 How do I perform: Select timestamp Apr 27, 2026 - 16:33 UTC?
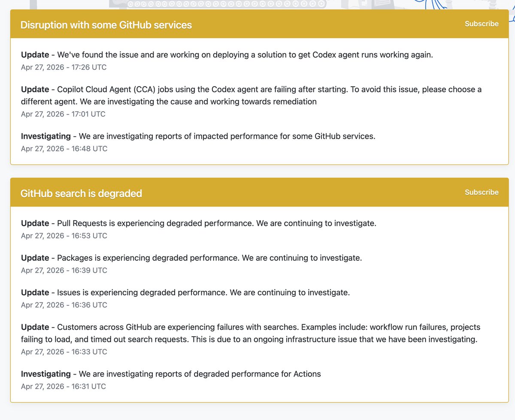[x=64, y=352]
